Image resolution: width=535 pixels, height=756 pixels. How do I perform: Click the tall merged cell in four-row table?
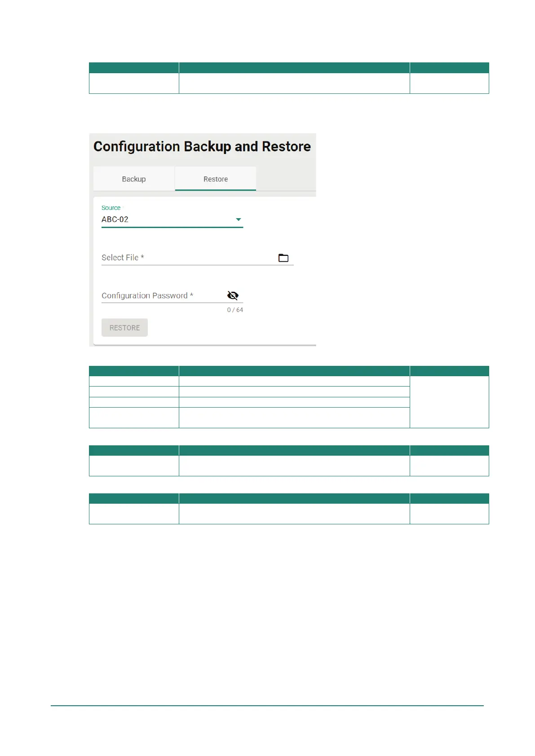tap(449, 402)
